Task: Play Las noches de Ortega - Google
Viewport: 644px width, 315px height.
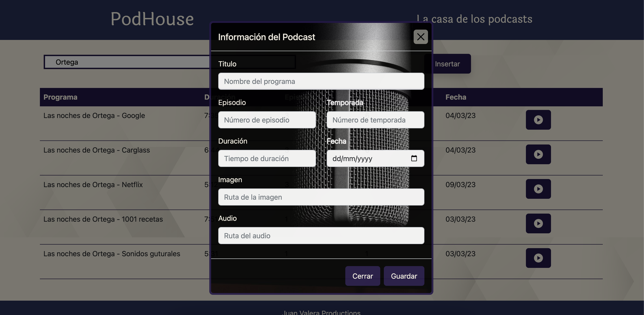Action: (538, 120)
